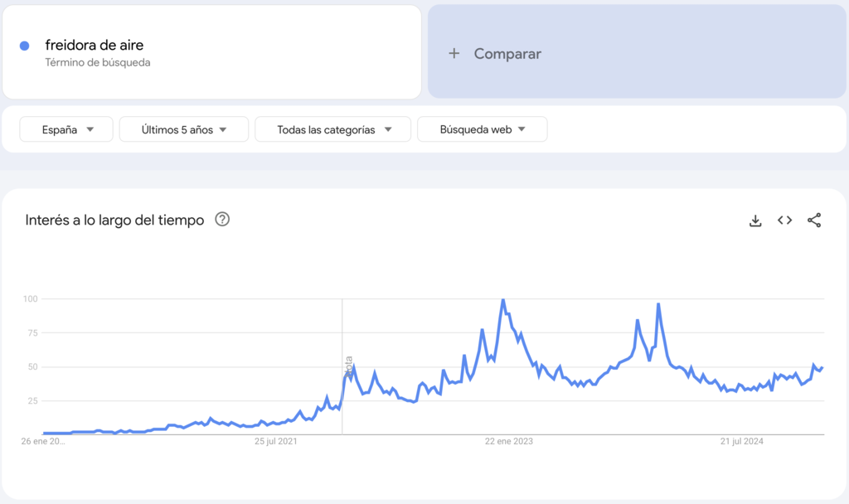Open the embed code view
This screenshot has height=504, width=849.
(x=784, y=220)
